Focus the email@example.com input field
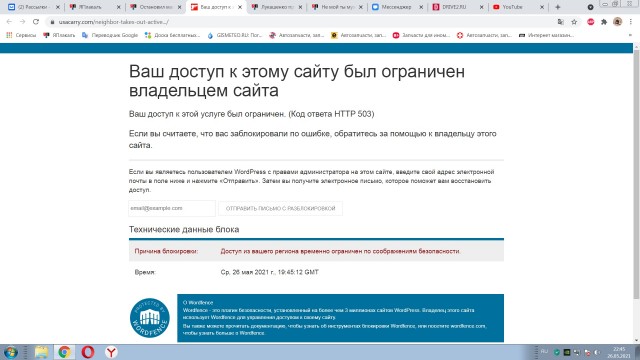This screenshot has width=640, height=360. tap(172, 208)
